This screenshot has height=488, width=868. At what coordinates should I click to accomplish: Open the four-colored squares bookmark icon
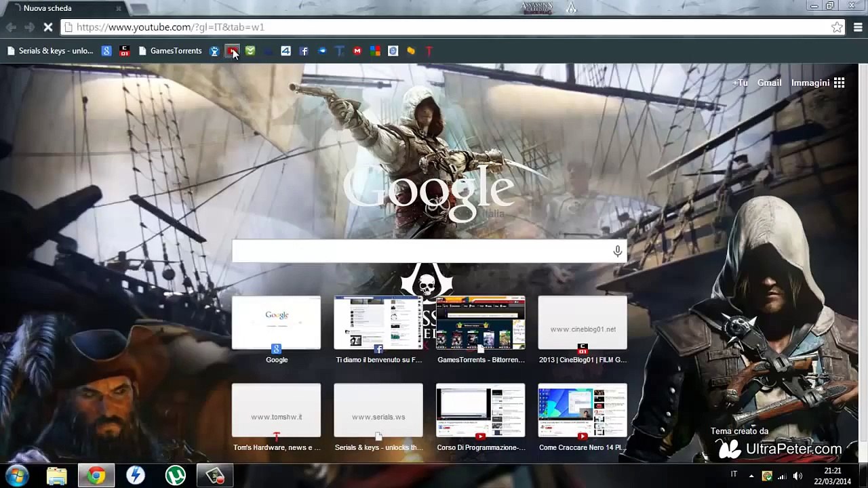[x=375, y=51]
